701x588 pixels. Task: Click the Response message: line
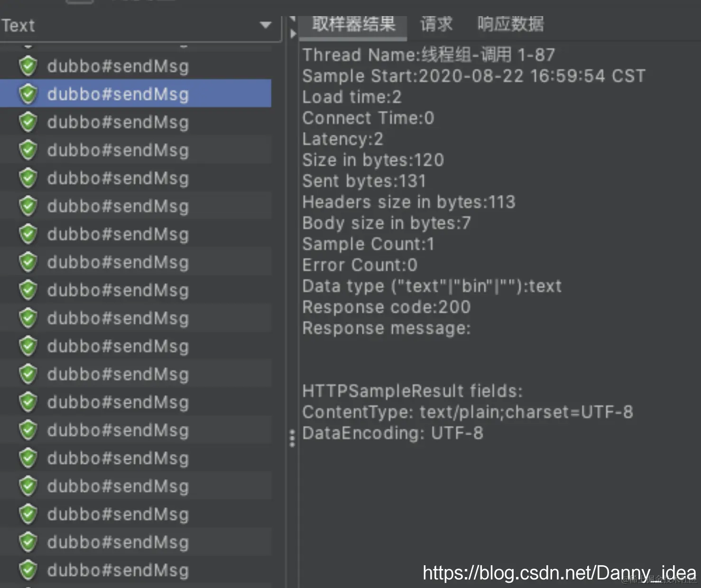pyautogui.click(x=387, y=328)
